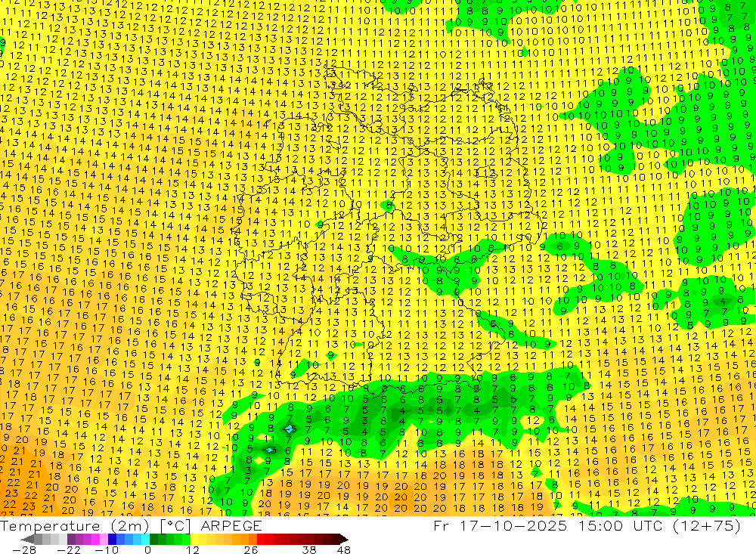Select the blue band of the temperature legend

pos(129,539)
